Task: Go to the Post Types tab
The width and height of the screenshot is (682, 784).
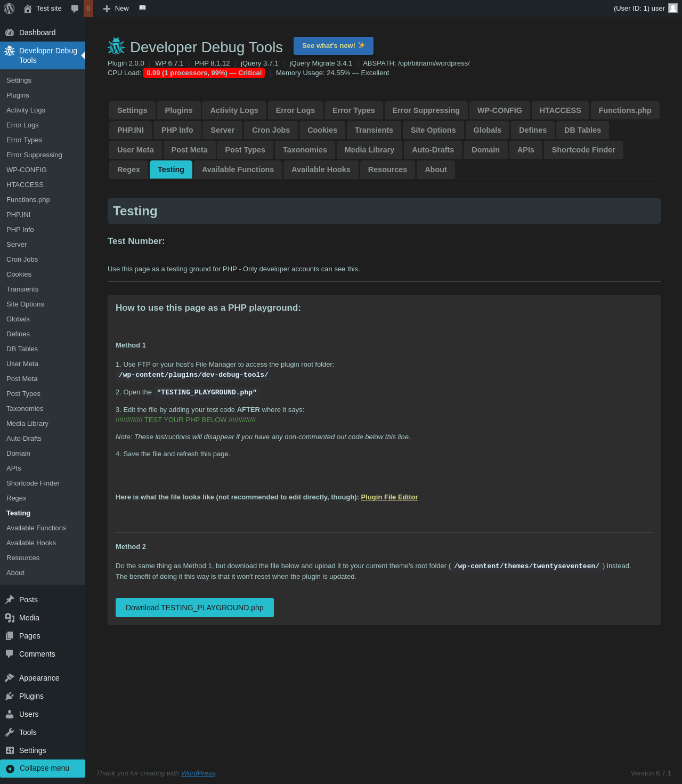Action: click(x=245, y=150)
